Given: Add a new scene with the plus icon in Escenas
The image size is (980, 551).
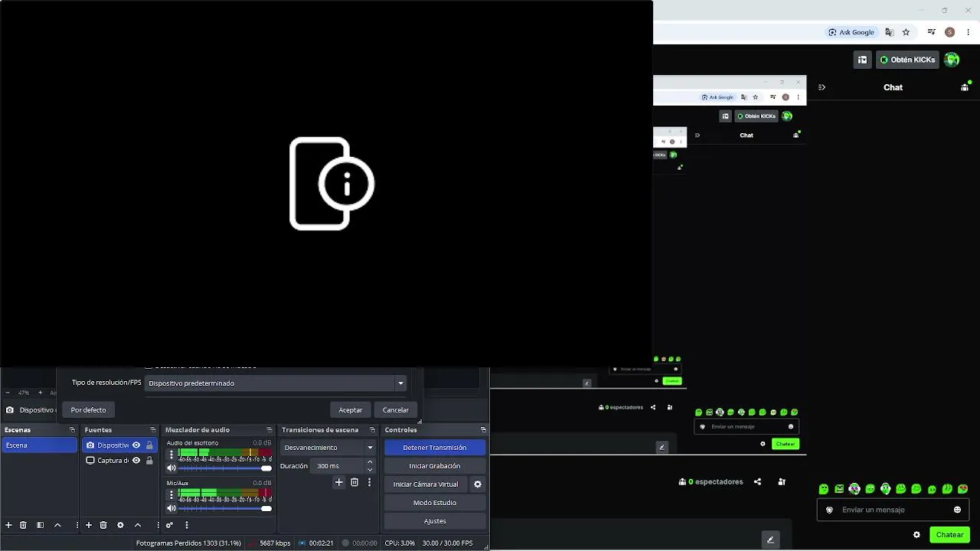Looking at the screenshot, I should pos(8,525).
